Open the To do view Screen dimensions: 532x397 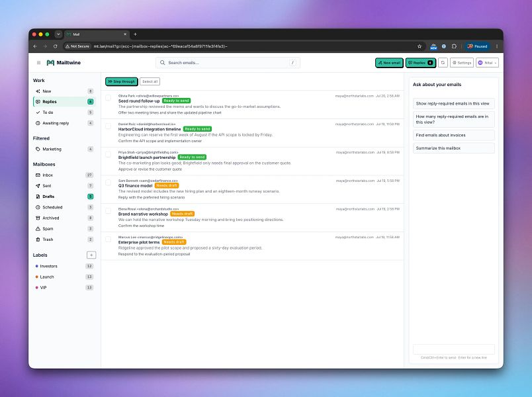coord(64,112)
